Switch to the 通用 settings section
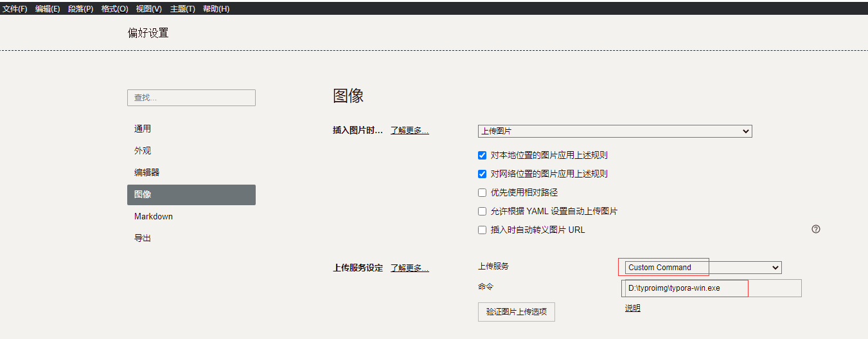 coord(143,129)
